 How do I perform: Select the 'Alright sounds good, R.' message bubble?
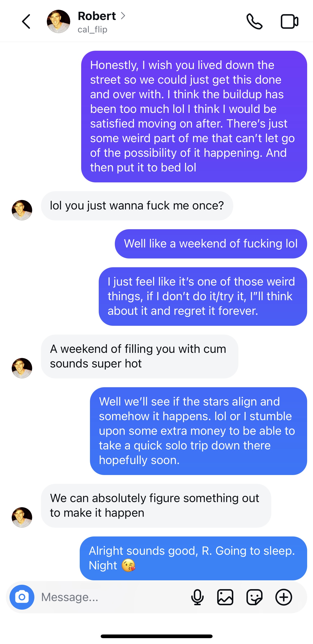coord(193,558)
